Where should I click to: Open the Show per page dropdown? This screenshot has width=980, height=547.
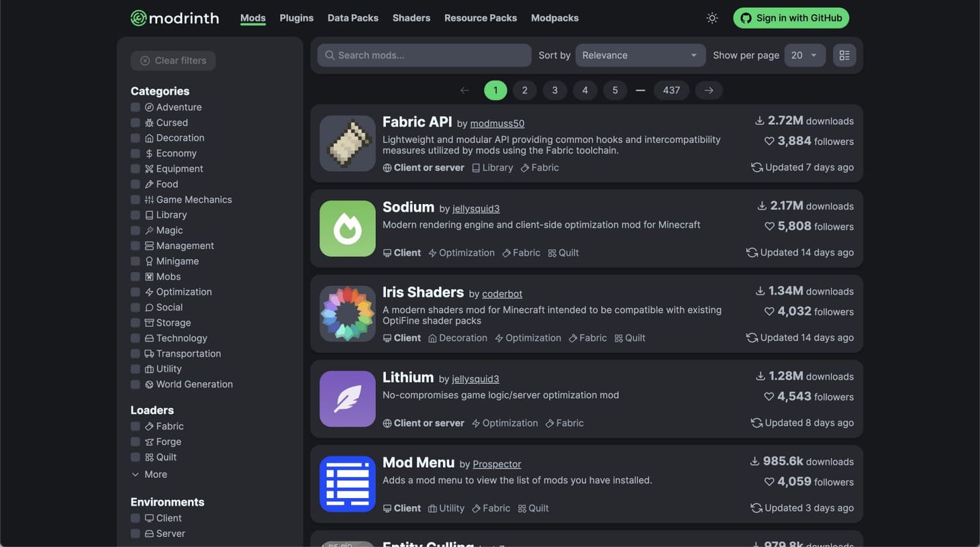804,56
